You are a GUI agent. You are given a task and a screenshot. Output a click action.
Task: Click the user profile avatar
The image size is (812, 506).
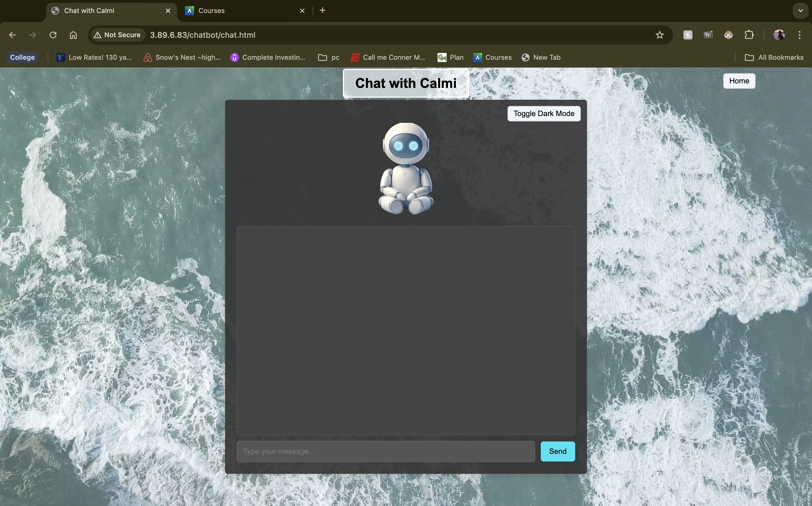click(779, 35)
